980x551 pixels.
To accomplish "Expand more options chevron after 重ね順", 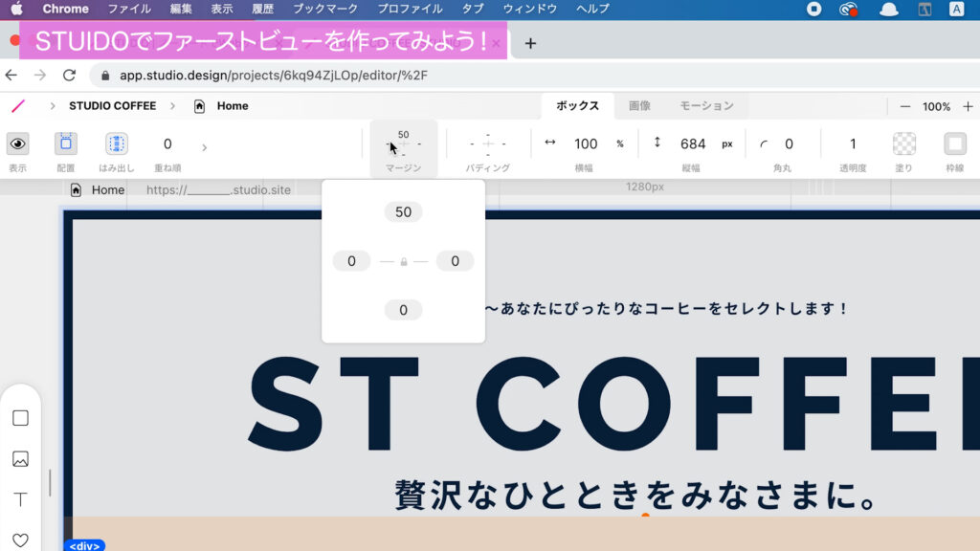I will (205, 147).
